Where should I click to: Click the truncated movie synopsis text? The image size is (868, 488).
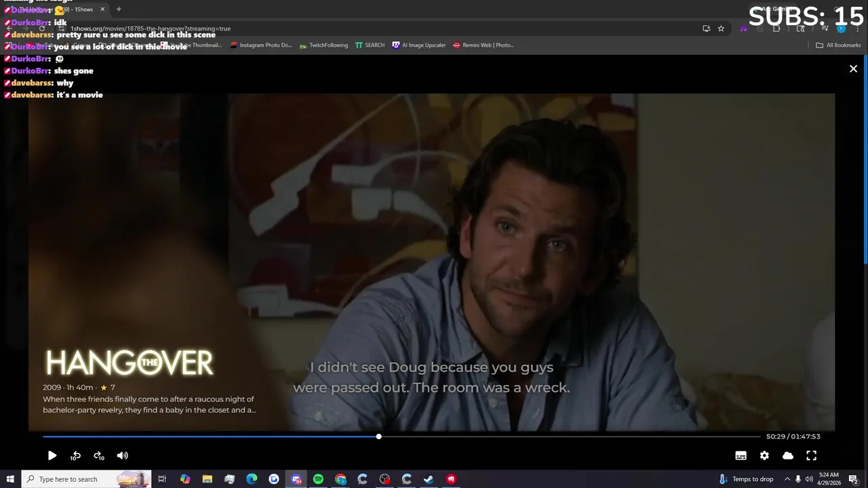coord(149,405)
